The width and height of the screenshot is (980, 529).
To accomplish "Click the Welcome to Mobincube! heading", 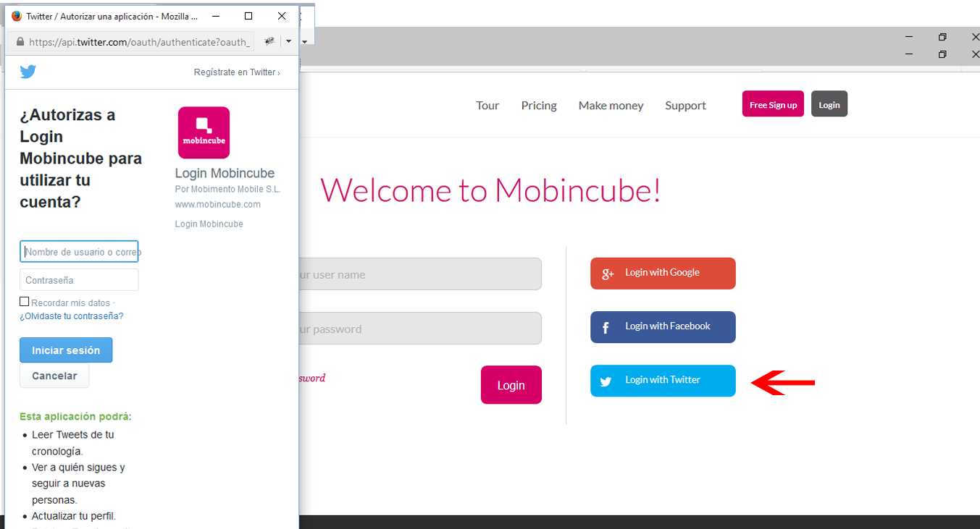I will pyautogui.click(x=490, y=190).
